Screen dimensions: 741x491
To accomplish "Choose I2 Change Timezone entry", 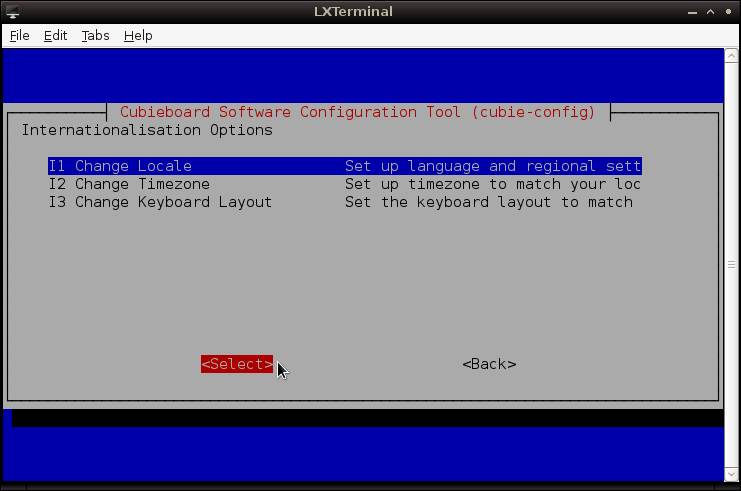I will [x=129, y=184].
